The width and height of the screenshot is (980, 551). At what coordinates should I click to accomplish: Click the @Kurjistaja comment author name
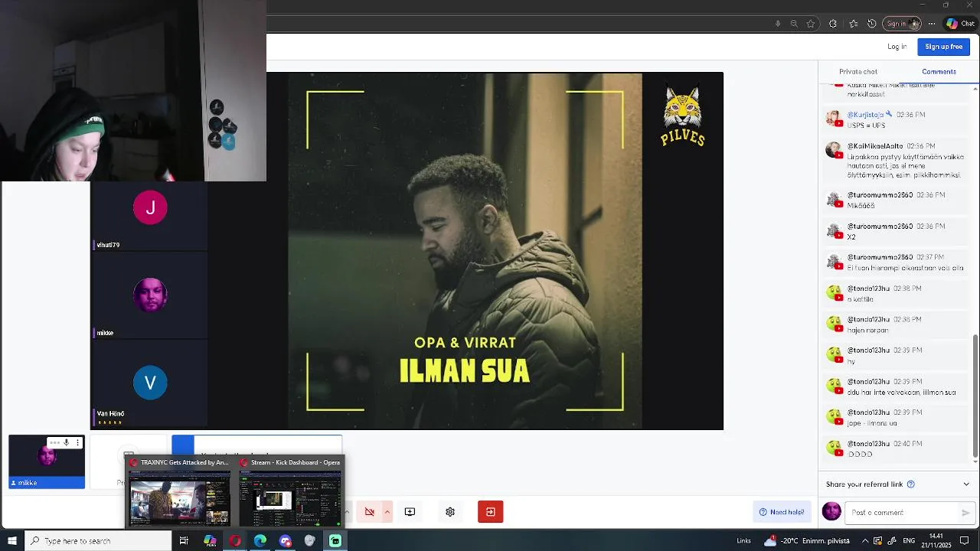point(865,115)
